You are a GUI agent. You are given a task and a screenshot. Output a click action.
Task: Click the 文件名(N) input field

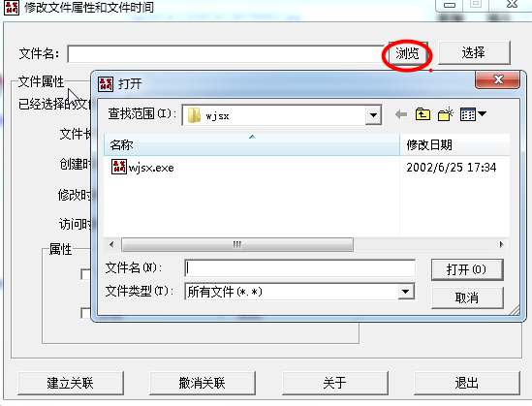click(300, 268)
